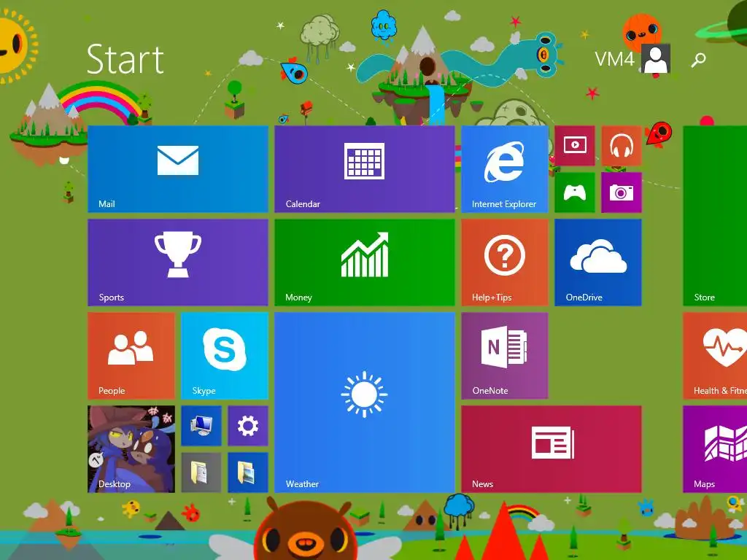Open the People tile

[131, 355]
